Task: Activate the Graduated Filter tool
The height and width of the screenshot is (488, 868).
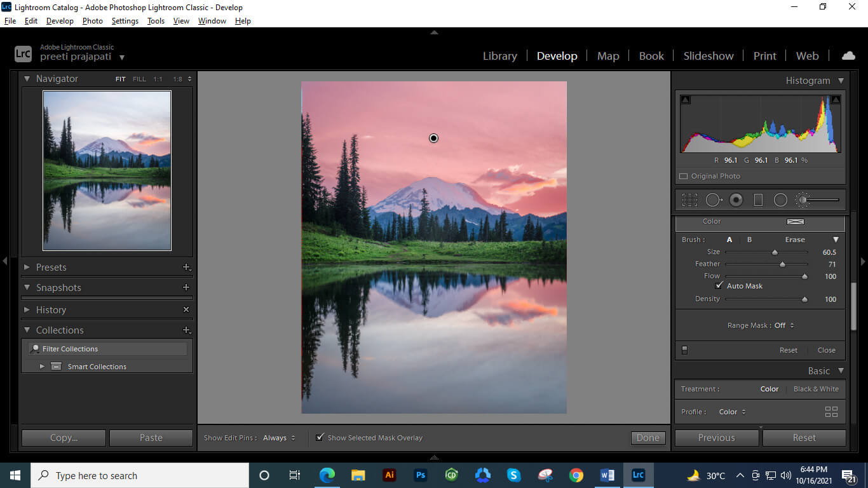Action: pos(758,200)
